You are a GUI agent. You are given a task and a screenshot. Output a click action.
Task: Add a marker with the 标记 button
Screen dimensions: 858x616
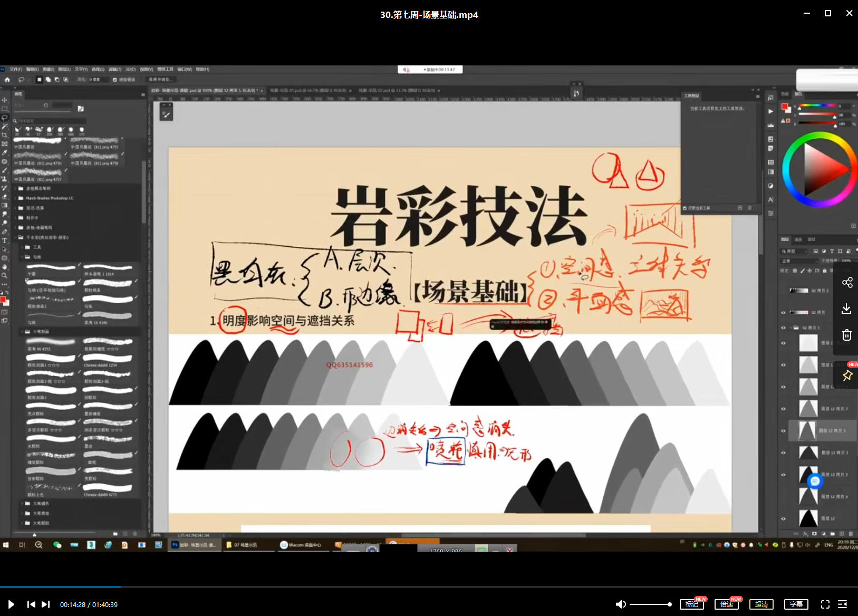[692, 604]
